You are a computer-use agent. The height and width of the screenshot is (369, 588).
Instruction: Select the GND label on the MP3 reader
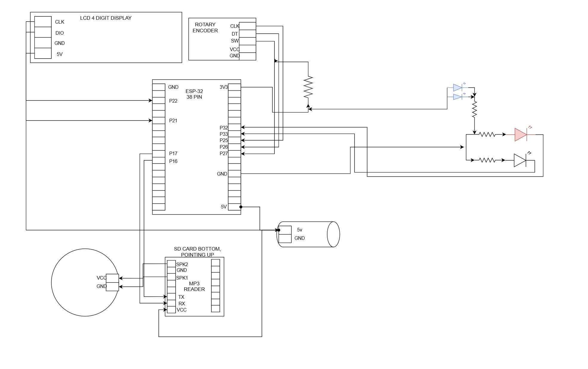coord(182,270)
